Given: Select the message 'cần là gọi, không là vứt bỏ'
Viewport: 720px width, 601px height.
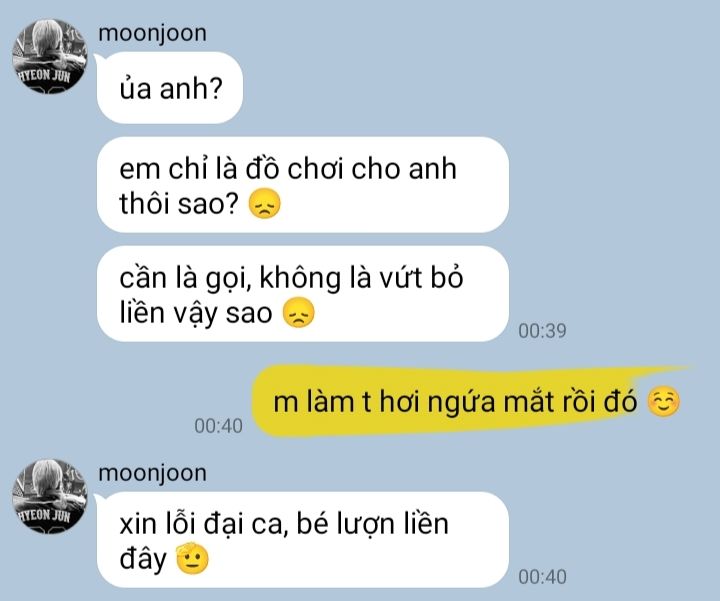Looking at the screenshot, I should [303, 294].
